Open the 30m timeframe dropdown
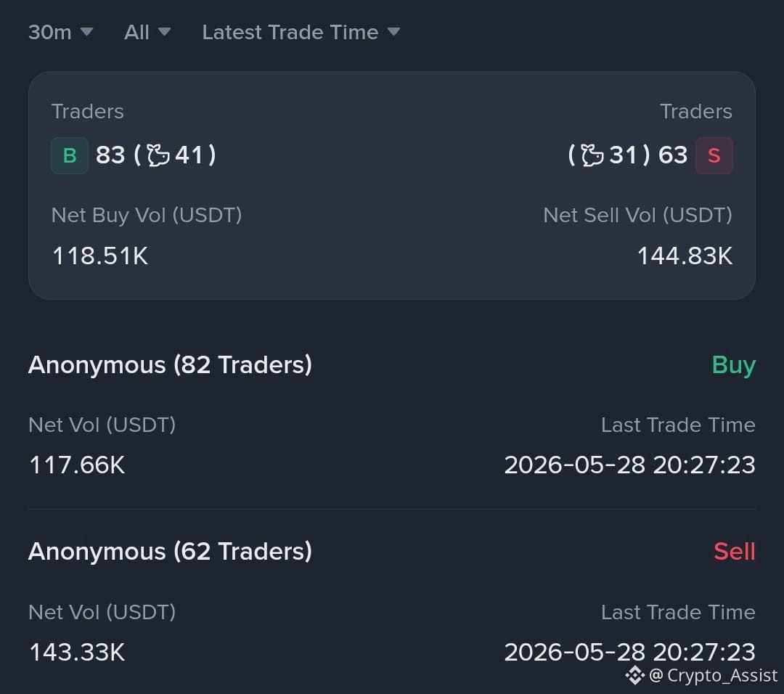 [60, 33]
